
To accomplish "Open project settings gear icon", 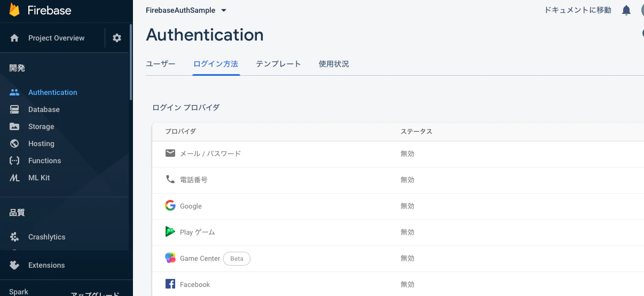I will pyautogui.click(x=117, y=38).
